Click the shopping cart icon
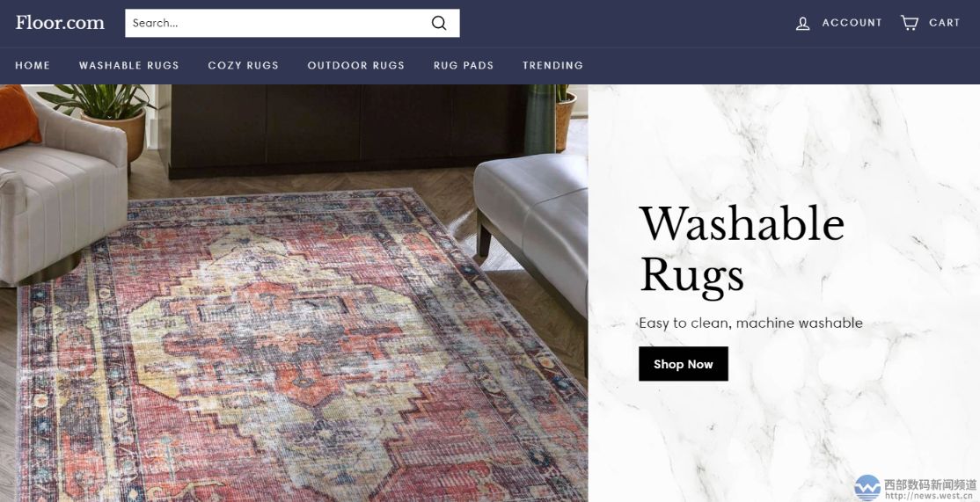This screenshot has height=502, width=980. tap(910, 23)
